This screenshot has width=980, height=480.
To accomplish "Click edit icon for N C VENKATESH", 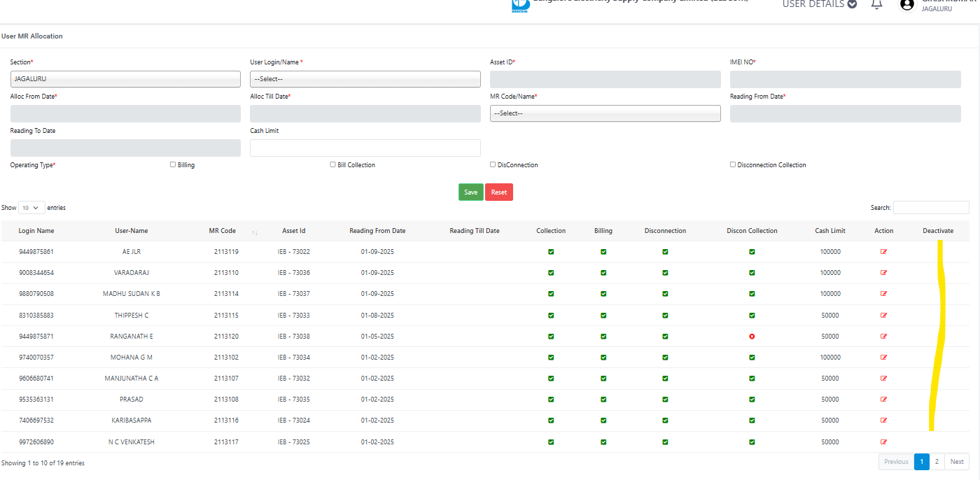I will [x=883, y=442].
